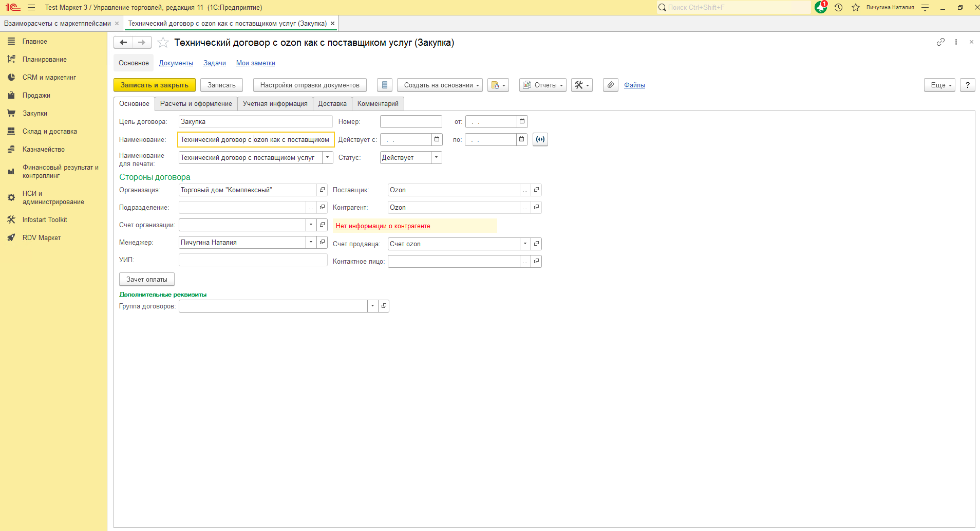
Task: Open the Менеджер dropdown list
Action: (311, 242)
